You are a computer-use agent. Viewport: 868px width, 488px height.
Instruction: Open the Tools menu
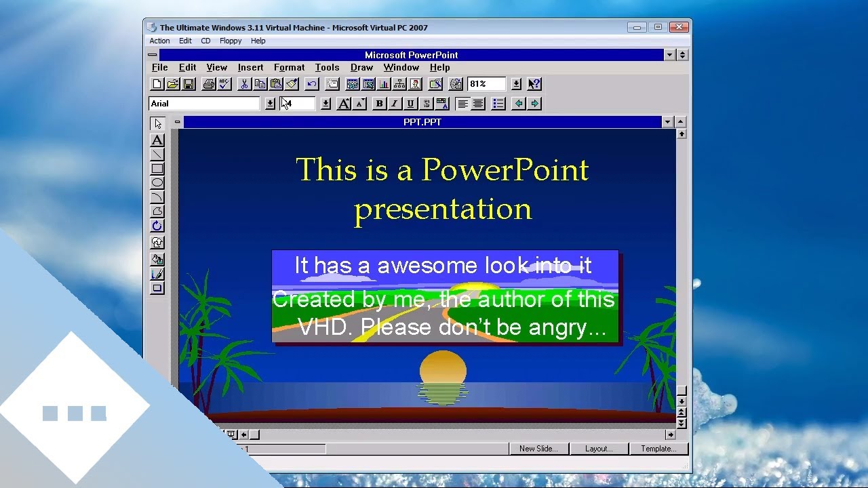click(327, 68)
